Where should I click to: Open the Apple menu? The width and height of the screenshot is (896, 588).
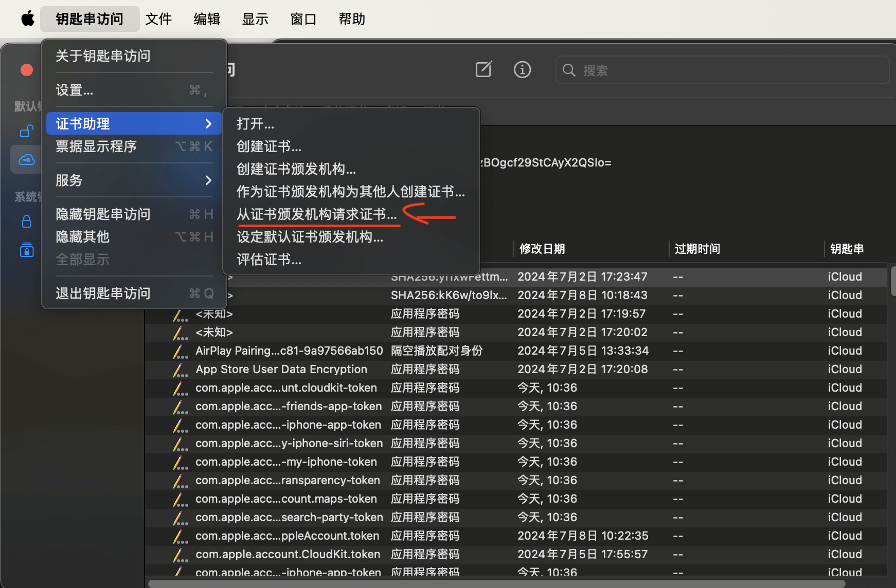click(28, 19)
